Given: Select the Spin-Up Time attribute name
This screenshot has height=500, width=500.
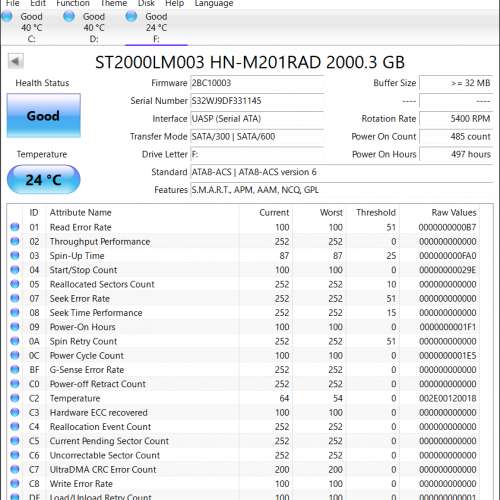Looking at the screenshot, I should [x=77, y=256].
